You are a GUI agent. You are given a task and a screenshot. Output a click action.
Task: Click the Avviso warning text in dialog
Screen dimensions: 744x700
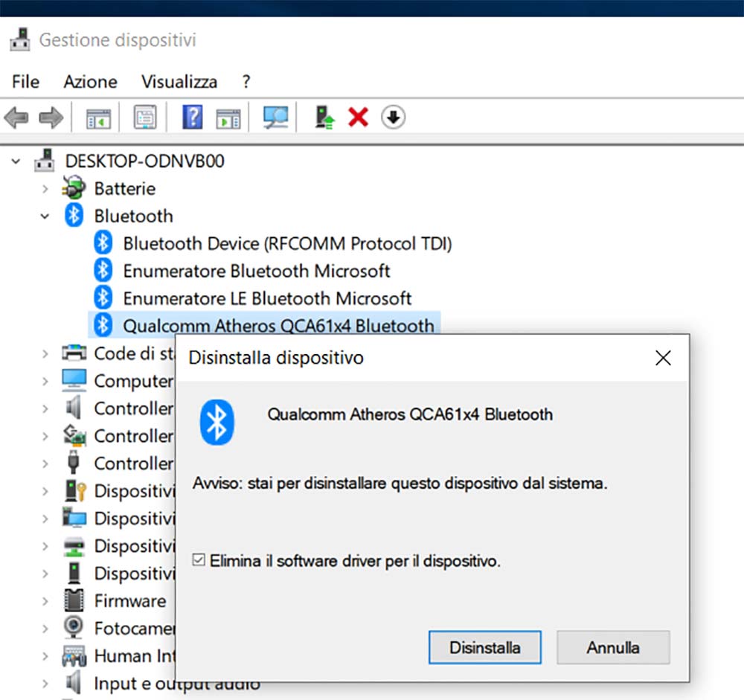coord(400,483)
